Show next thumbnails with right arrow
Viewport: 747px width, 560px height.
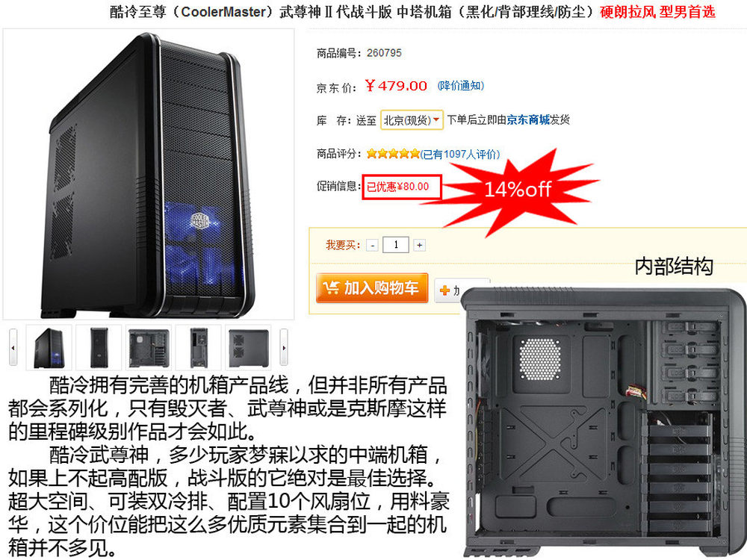coord(284,348)
